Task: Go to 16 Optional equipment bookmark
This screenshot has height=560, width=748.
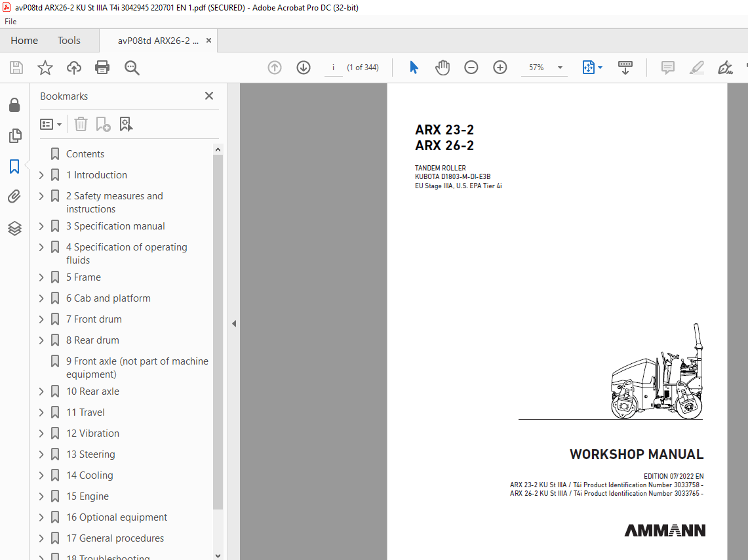Action: 117,517
